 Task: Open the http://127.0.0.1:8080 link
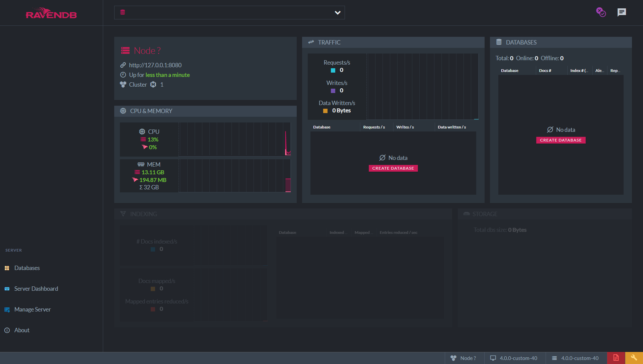(x=155, y=65)
